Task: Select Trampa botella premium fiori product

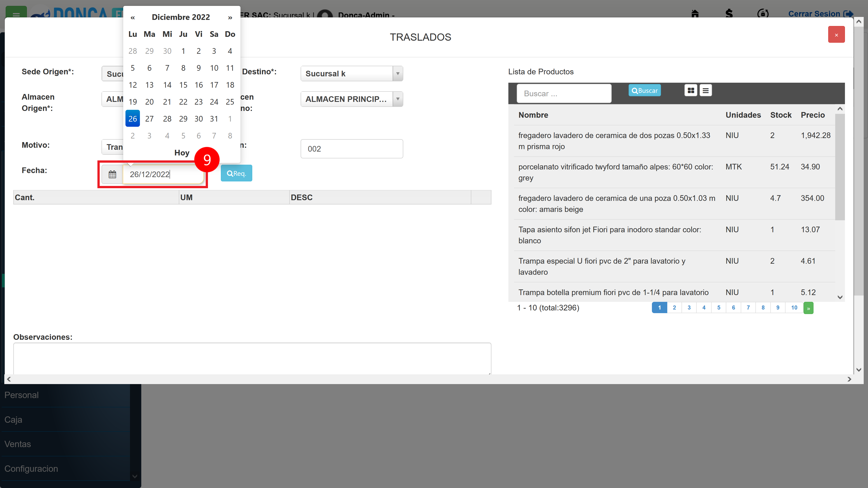Action: (x=674, y=292)
